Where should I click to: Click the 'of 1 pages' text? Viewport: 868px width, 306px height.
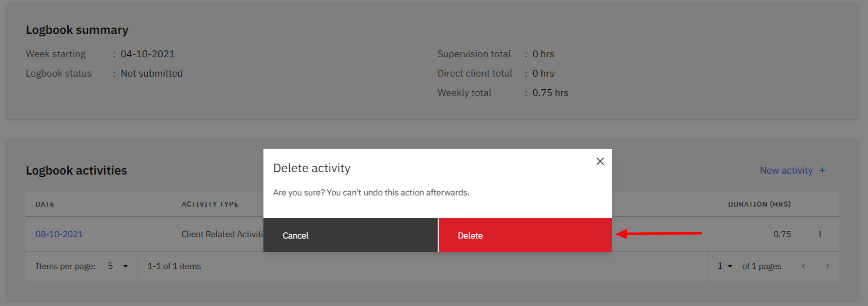click(761, 266)
